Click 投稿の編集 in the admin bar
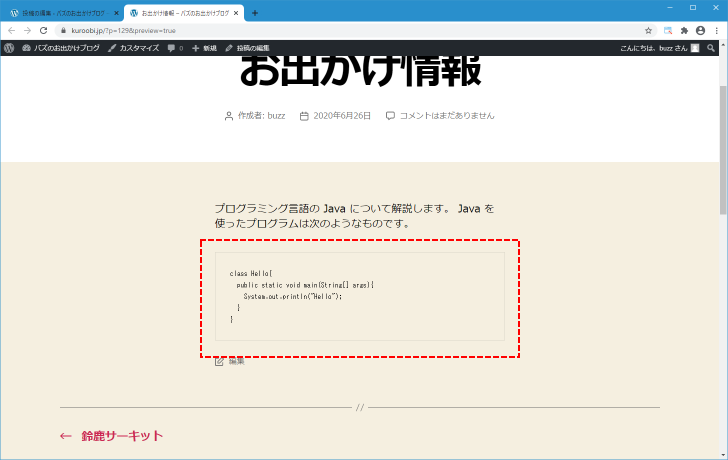Image resolution: width=728 pixels, height=460 pixels. click(x=247, y=48)
